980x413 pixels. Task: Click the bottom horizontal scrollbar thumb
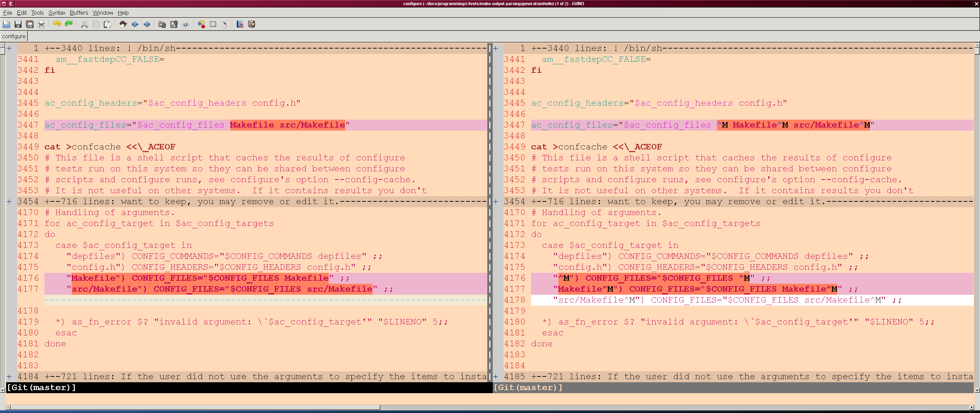point(194,407)
